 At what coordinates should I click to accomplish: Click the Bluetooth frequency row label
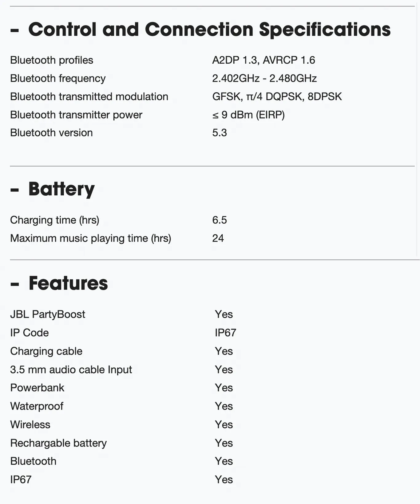[x=58, y=78]
